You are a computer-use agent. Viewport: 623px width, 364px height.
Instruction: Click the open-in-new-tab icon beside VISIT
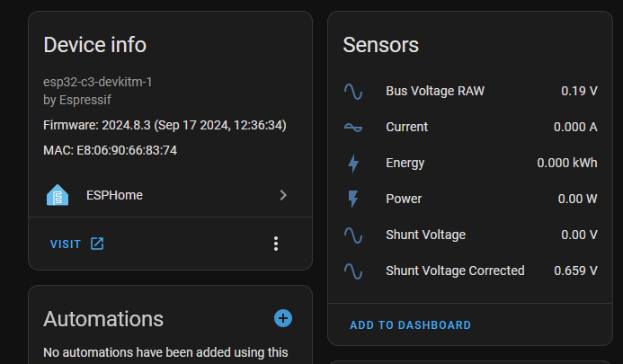[97, 244]
